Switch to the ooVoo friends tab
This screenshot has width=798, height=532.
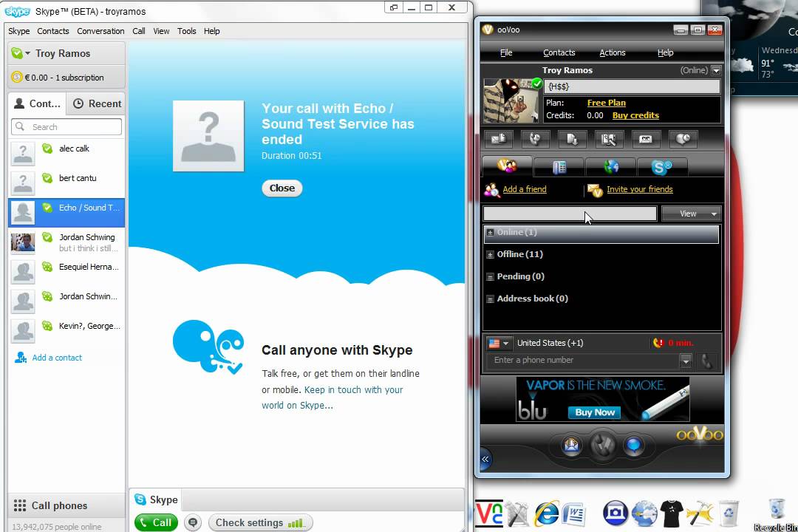pyautogui.click(x=507, y=166)
